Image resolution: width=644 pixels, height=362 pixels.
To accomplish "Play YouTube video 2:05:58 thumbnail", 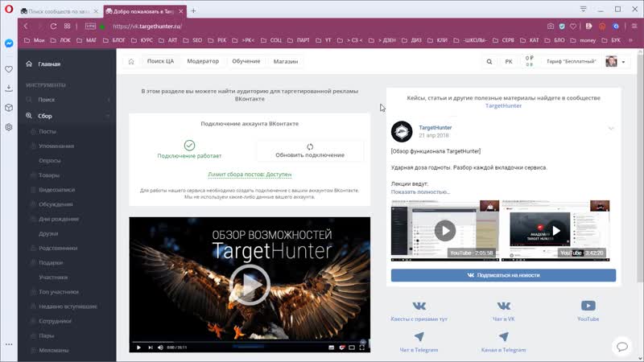I will (x=445, y=231).
